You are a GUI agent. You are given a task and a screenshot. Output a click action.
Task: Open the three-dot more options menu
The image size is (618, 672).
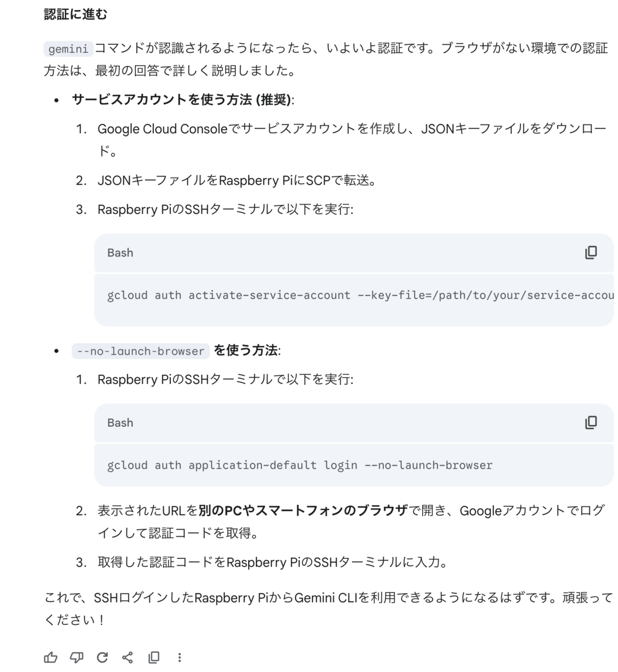[179, 657]
